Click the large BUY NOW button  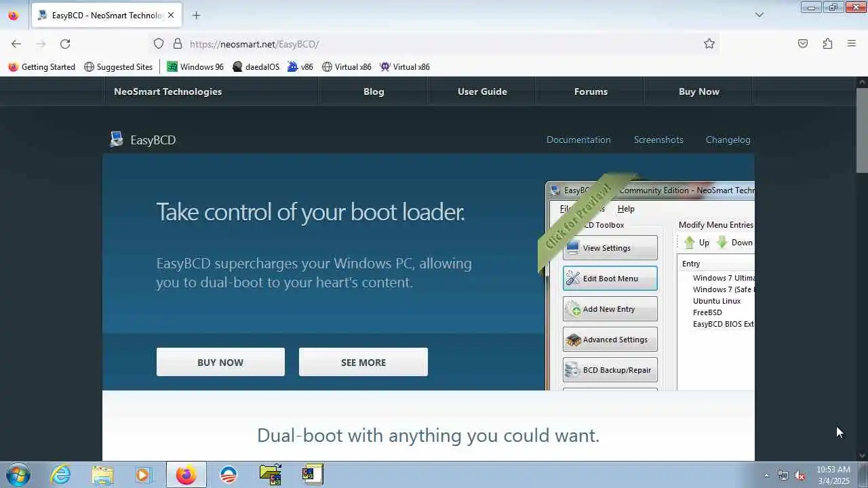click(x=220, y=362)
